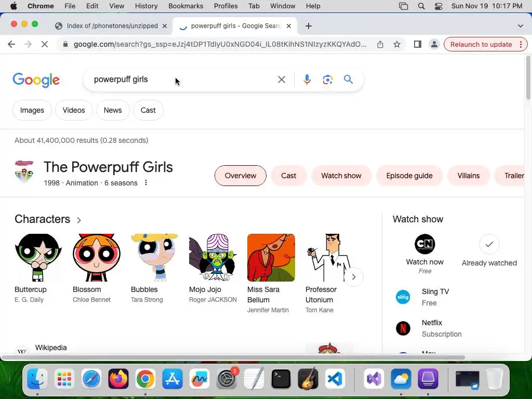Screen dimensions: 532x399
Task: Open Visual Studio Code from Dock
Action: 335,379
